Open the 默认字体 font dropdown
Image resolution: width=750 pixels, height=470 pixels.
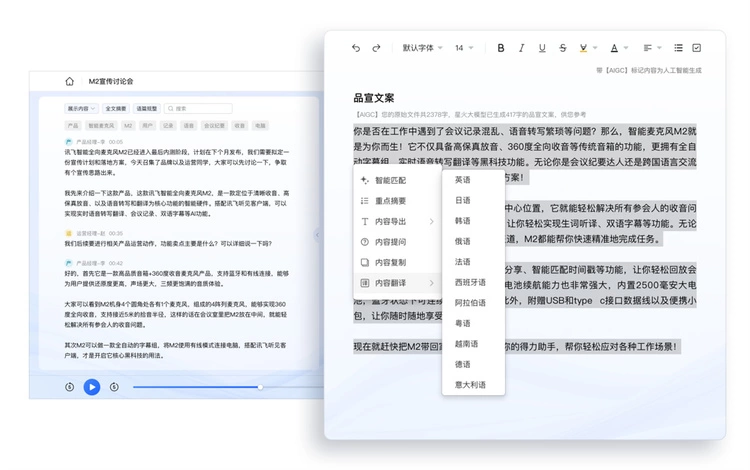(x=422, y=48)
